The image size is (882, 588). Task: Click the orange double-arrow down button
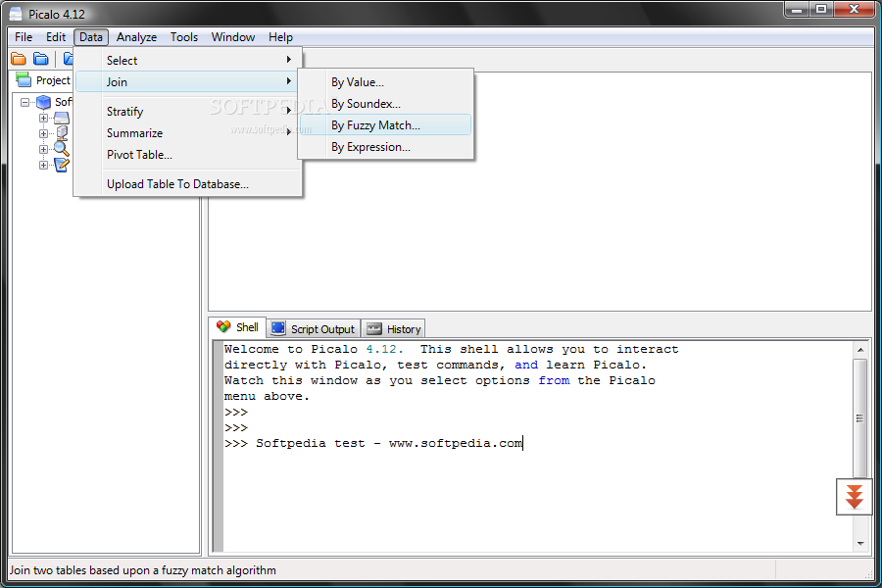[x=854, y=496]
